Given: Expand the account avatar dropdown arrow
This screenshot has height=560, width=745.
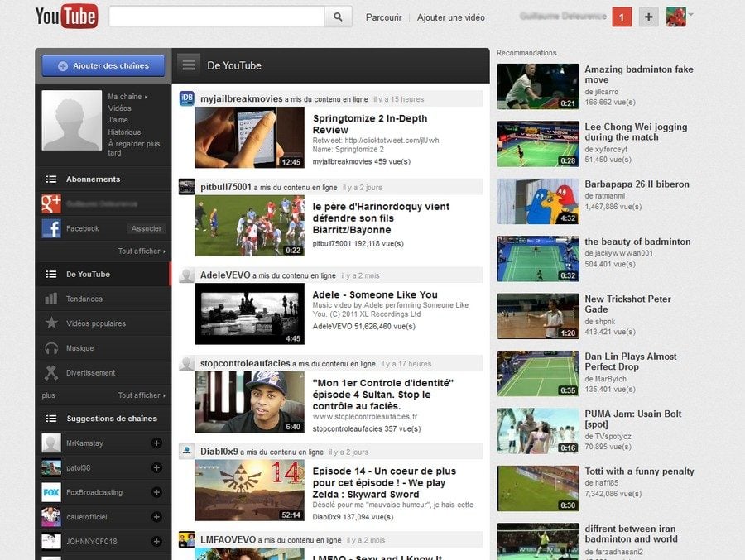Looking at the screenshot, I should 691,14.
